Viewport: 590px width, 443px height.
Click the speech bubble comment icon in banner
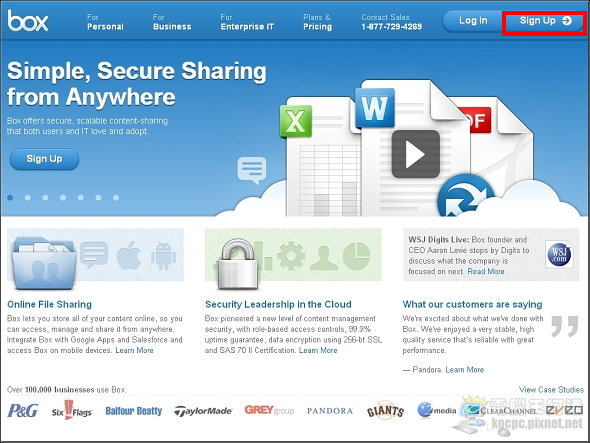(252, 170)
